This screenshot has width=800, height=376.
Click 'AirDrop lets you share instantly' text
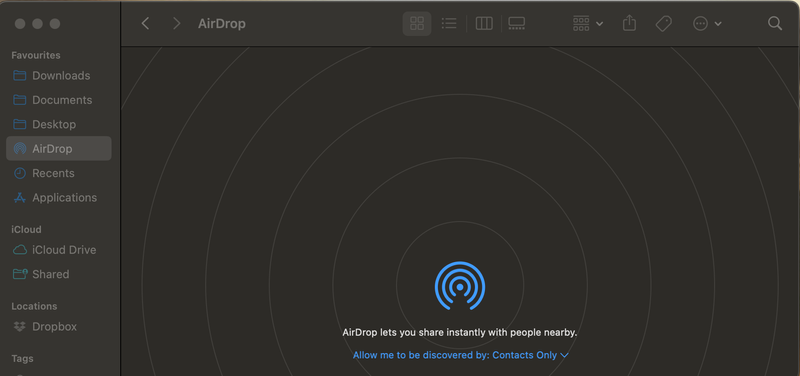[460, 333]
